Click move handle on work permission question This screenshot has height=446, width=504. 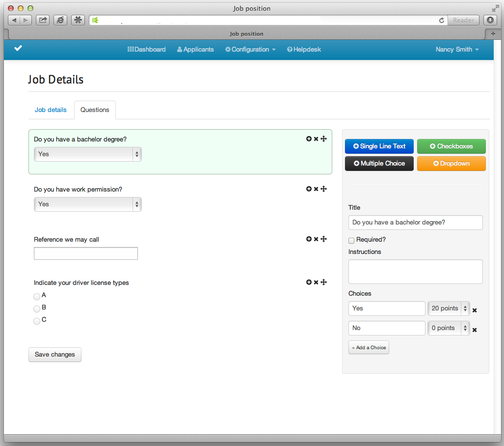[x=324, y=189]
